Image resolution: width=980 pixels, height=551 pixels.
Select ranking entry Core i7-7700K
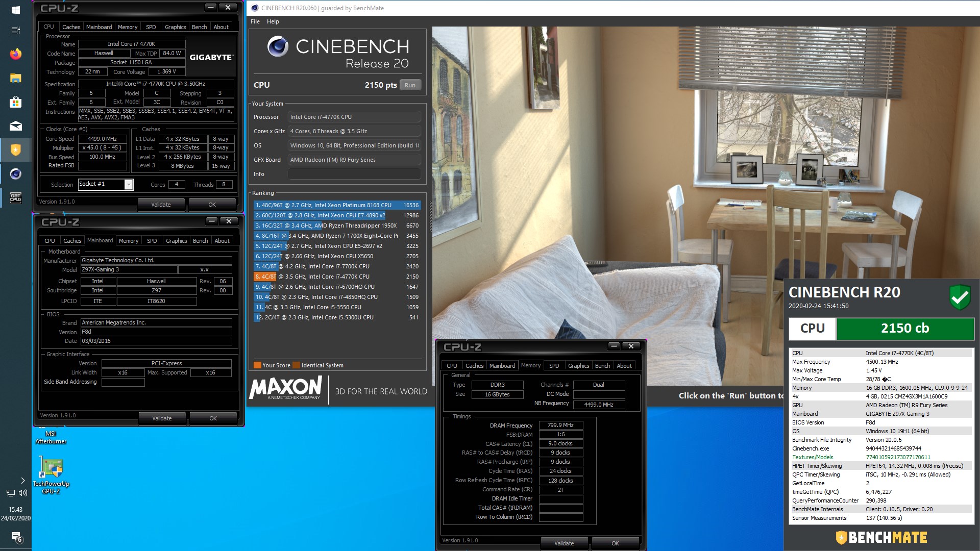pyautogui.click(x=337, y=266)
